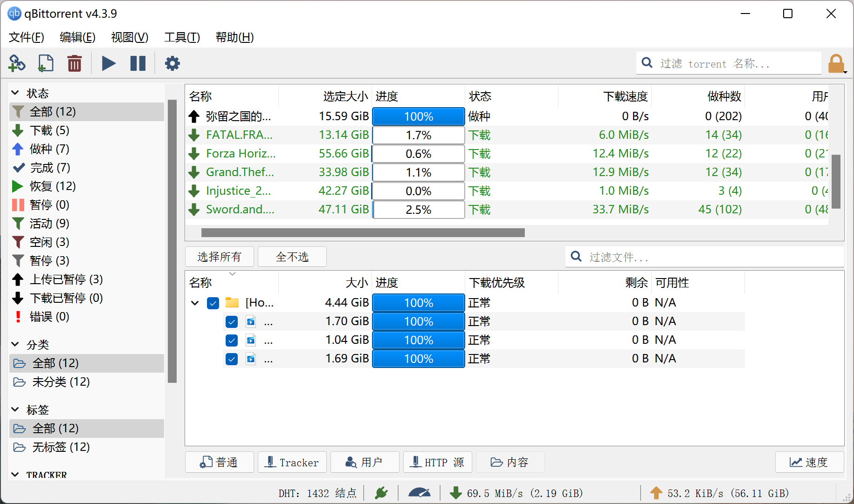Click the add torrent file icon
This screenshot has height=504, width=854.
[x=45, y=63]
